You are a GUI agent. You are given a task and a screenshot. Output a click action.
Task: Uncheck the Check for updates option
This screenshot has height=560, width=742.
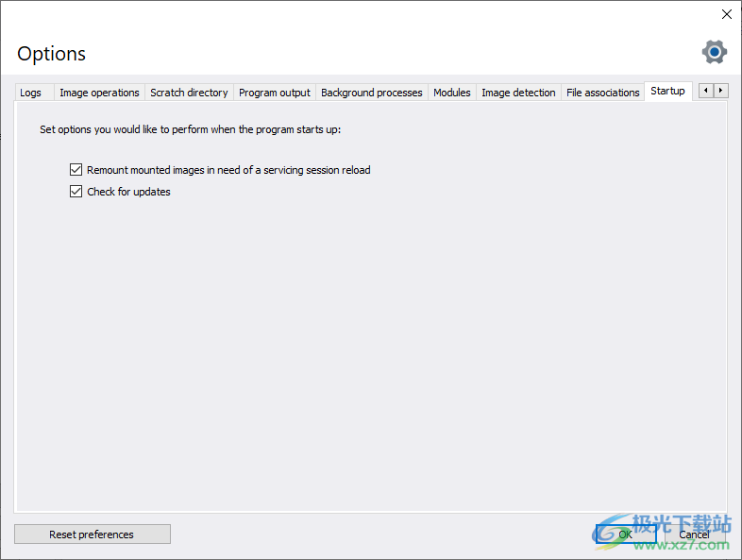(76, 192)
